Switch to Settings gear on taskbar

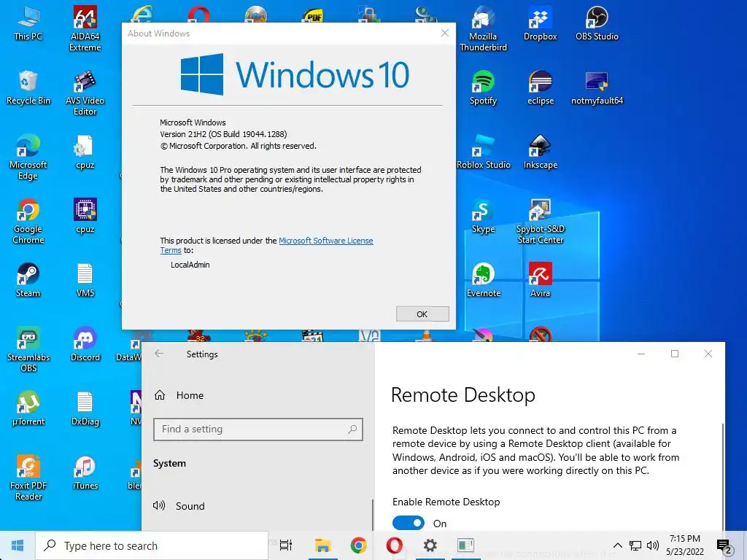coord(430,545)
